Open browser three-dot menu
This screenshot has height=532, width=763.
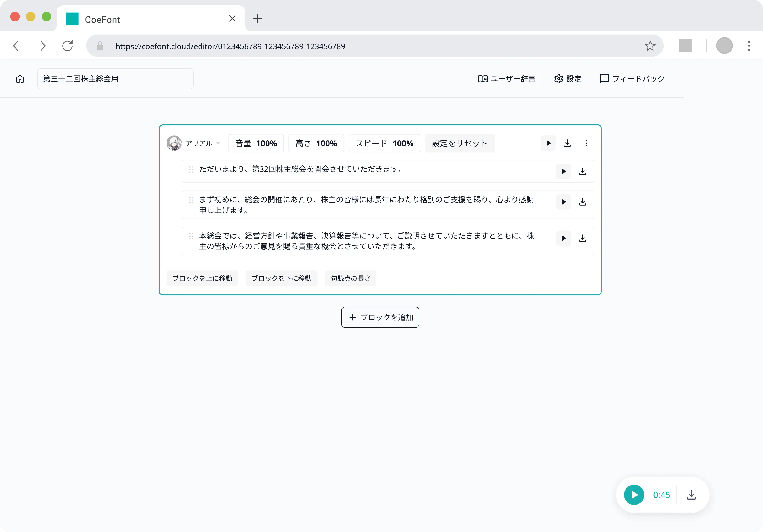(x=749, y=46)
